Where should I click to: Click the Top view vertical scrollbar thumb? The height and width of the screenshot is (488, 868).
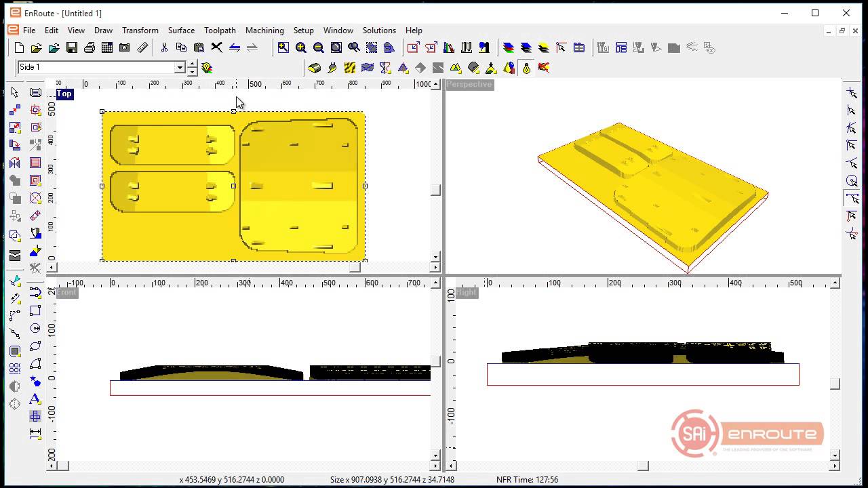point(435,191)
